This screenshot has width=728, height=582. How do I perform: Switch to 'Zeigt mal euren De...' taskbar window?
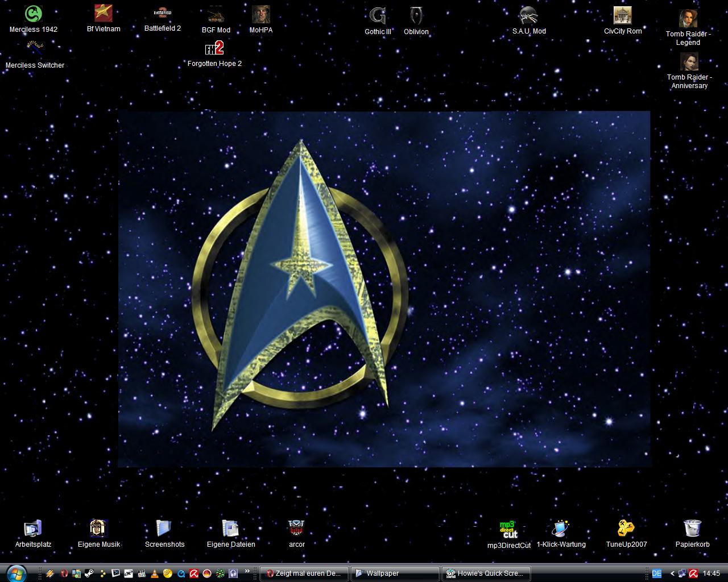[304, 573]
